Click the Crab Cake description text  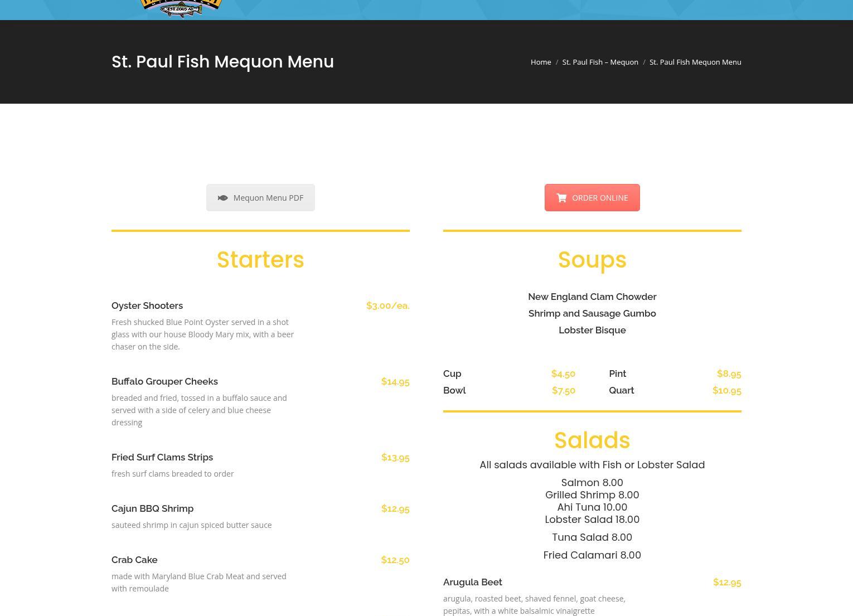coord(199,583)
